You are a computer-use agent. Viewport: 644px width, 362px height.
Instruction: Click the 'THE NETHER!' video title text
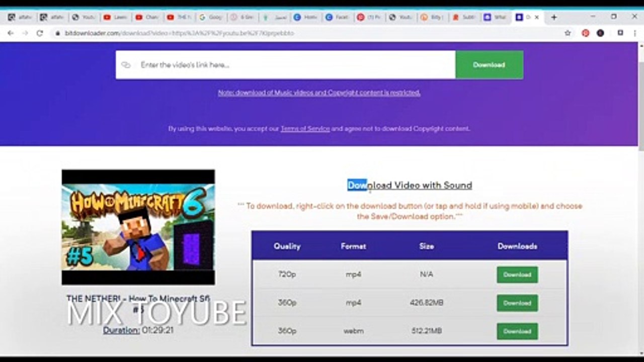(x=138, y=304)
